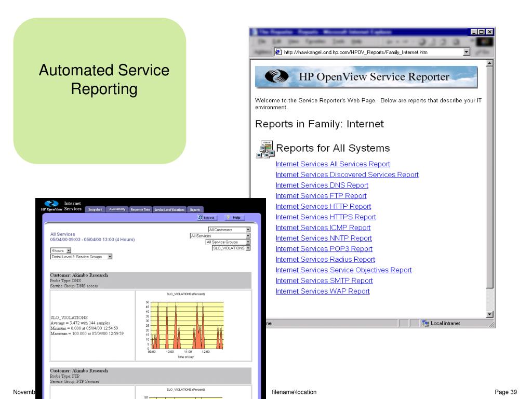The image size is (532, 399).
Task: Open Internet Services Service Objectives Report
Action: [344, 270]
